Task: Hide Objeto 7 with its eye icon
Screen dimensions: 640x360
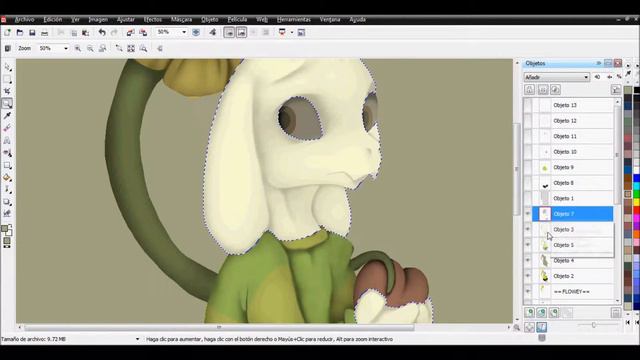Action: click(x=528, y=214)
